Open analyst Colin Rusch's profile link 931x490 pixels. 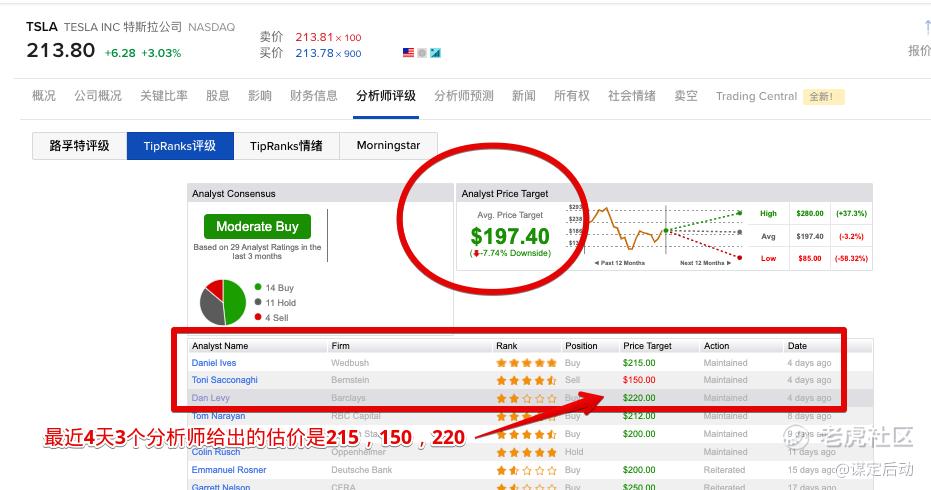point(216,452)
